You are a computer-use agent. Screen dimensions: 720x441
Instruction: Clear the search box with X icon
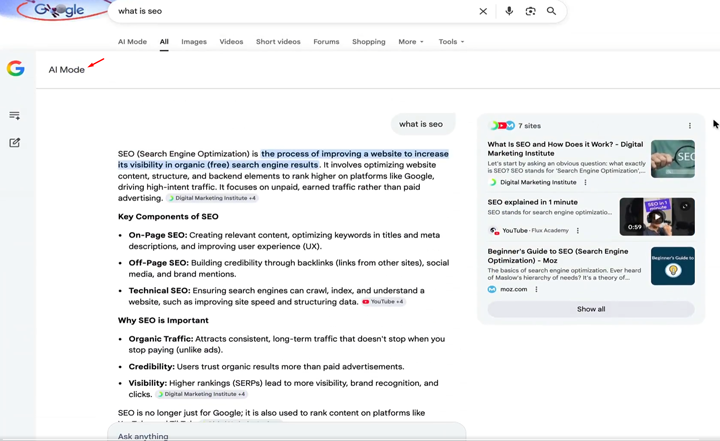click(483, 11)
